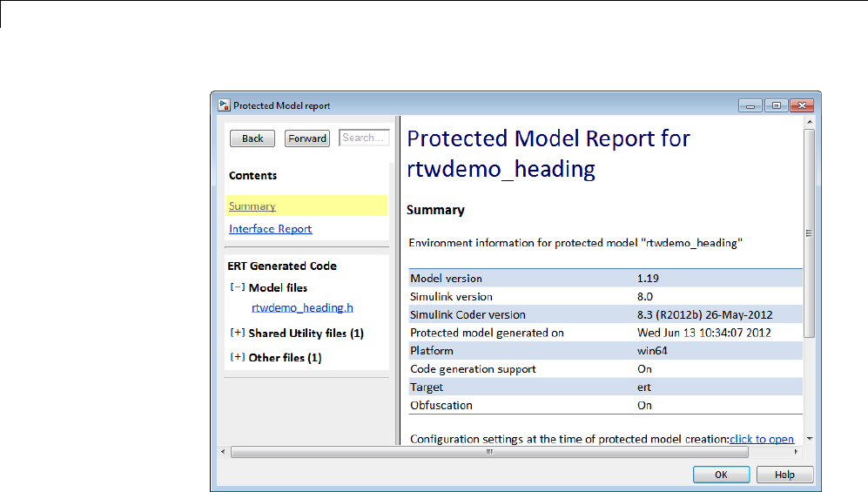Click the Back button
The image size is (868, 492).
(x=252, y=138)
